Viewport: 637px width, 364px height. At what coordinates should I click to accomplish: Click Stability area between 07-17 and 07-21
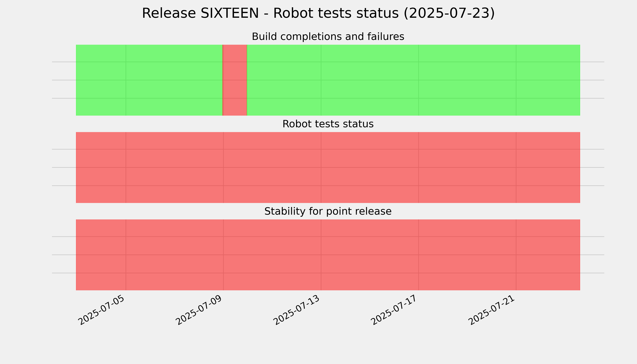click(x=467, y=255)
